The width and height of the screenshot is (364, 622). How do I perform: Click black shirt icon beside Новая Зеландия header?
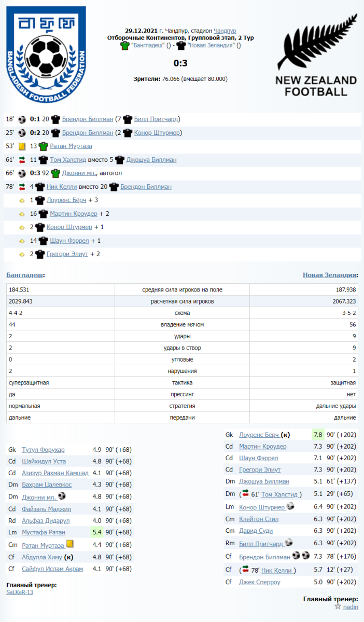pos(181,45)
